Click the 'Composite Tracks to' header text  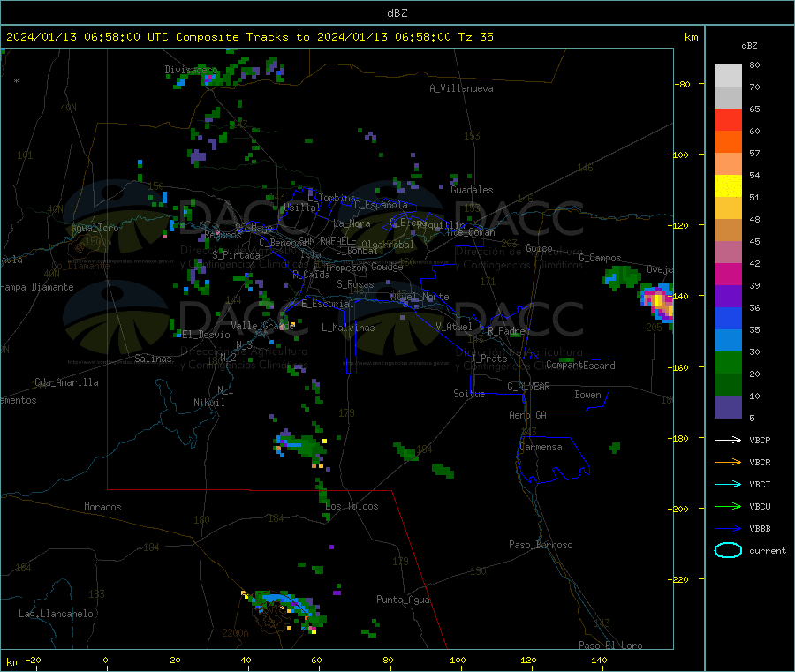242,37
